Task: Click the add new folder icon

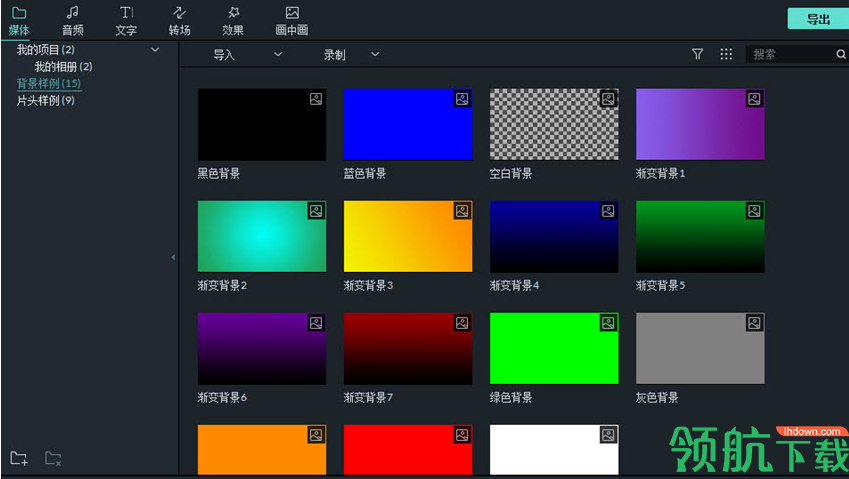Action: pyautogui.click(x=19, y=458)
